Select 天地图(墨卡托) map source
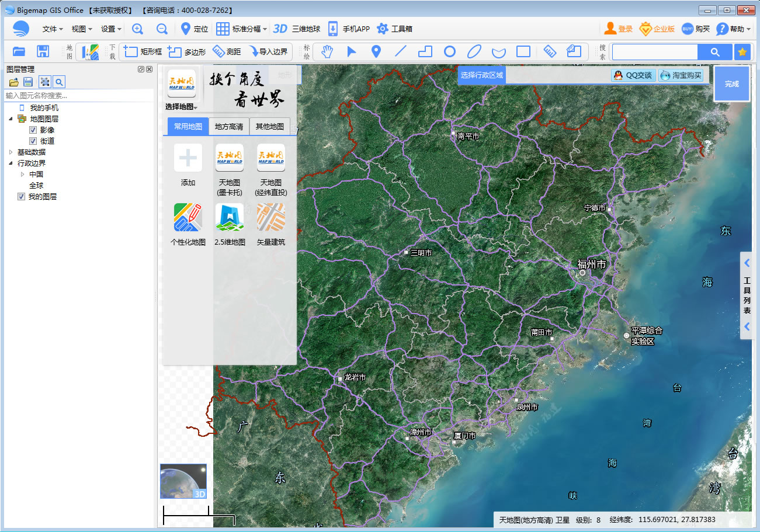Viewport: 760px width, 532px height. click(x=230, y=170)
